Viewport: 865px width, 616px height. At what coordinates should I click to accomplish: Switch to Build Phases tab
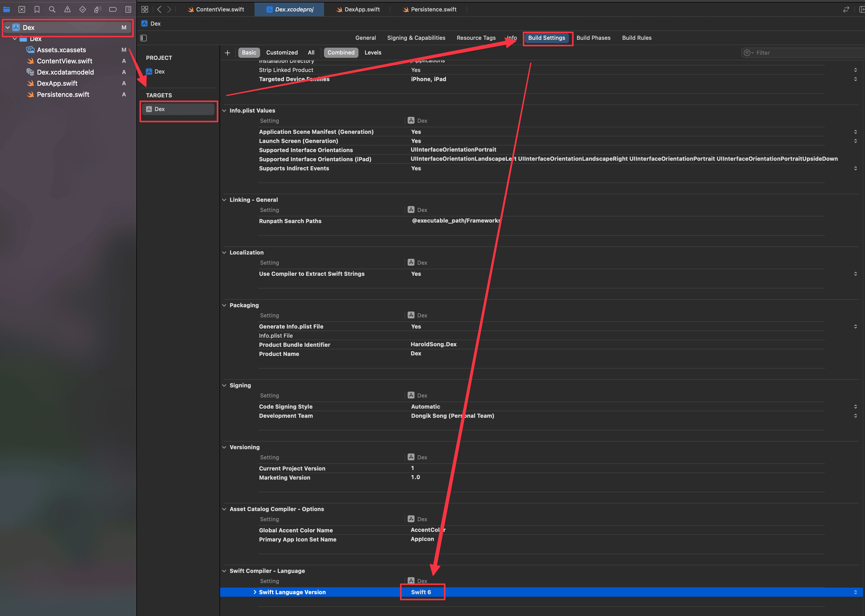click(x=593, y=38)
